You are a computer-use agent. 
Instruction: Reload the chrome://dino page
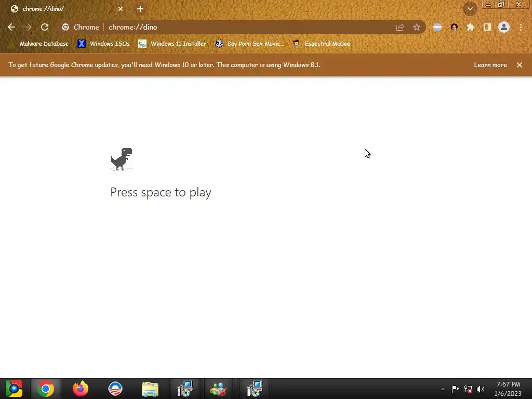45,27
